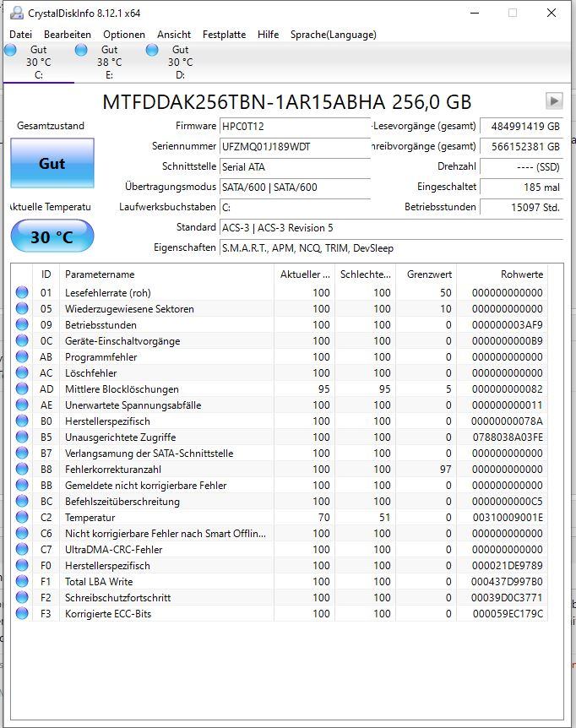This screenshot has width=576, height=728.
Task: Click status icon for Geräte-Einschaltvorgänge
Action: pyautogui.click(x=22, y=340)
